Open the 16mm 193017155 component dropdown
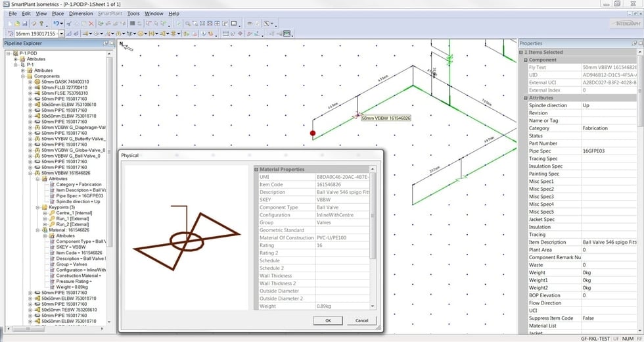This screenshot has width=644, height=342. coord(61,33)
